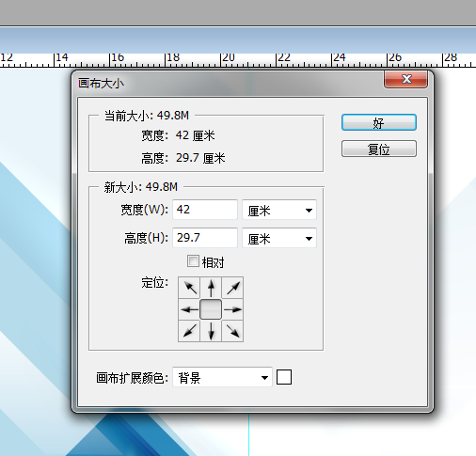Set anchor to middle-right arrow
This screenshot has height=456, width=476.
pos(232,309)
